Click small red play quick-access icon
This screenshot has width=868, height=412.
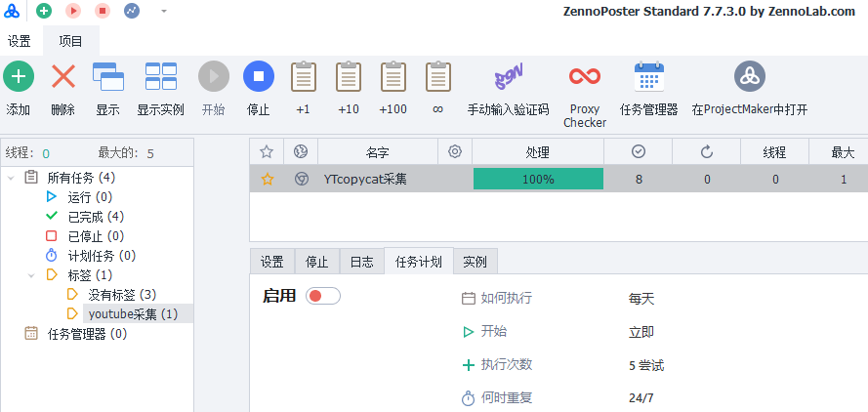click(73, 11)
